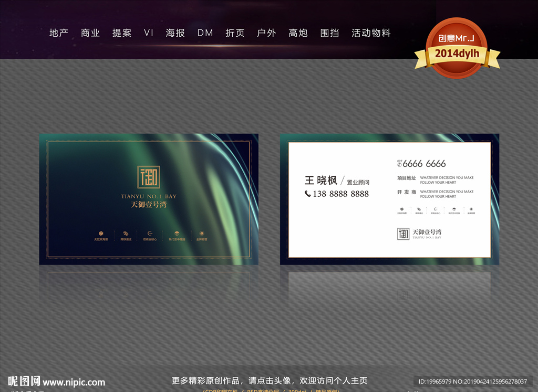Screen dimensions: 538x392
Task: Click the handset icon beside 138 8888 8888
Action: [x=308, y=194]
